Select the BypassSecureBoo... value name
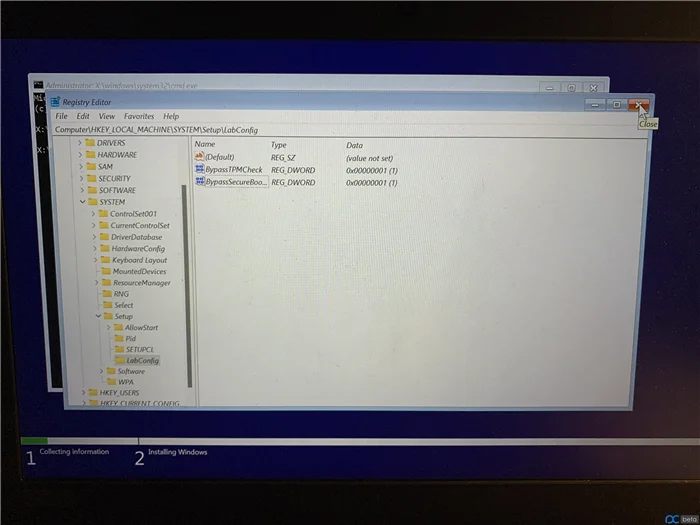This screenshot has width=700, height=525. click(x=236, y=182)
